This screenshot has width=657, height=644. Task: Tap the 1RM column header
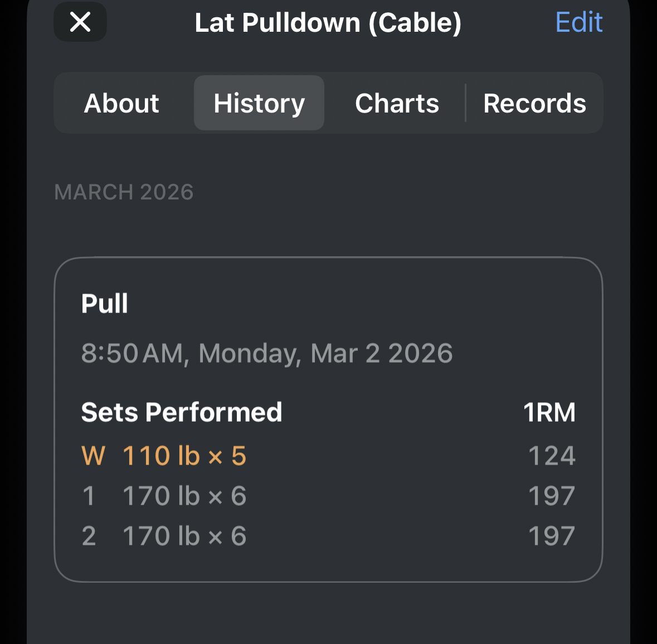point(549,413)
